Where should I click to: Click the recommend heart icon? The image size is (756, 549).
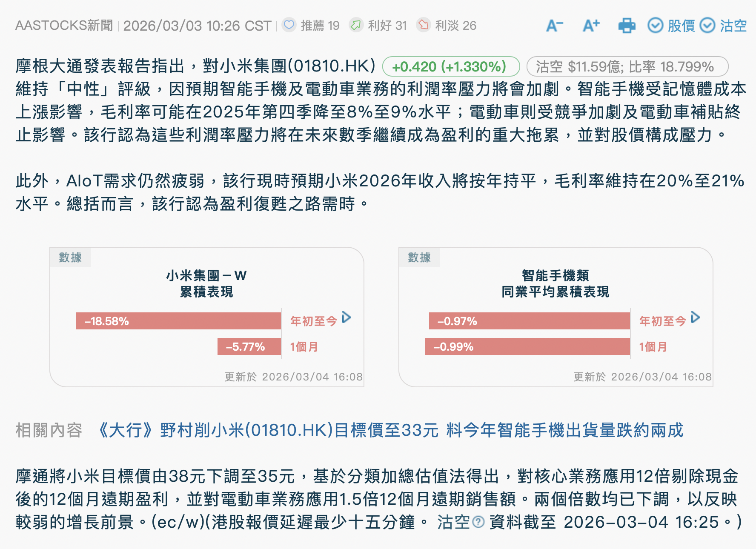pyautogui.click(x=289, y=25)
